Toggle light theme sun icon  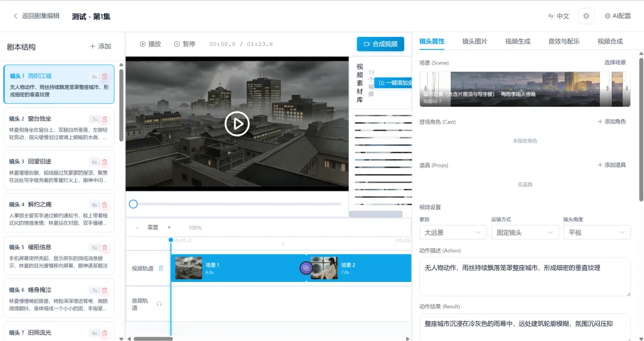586,16
